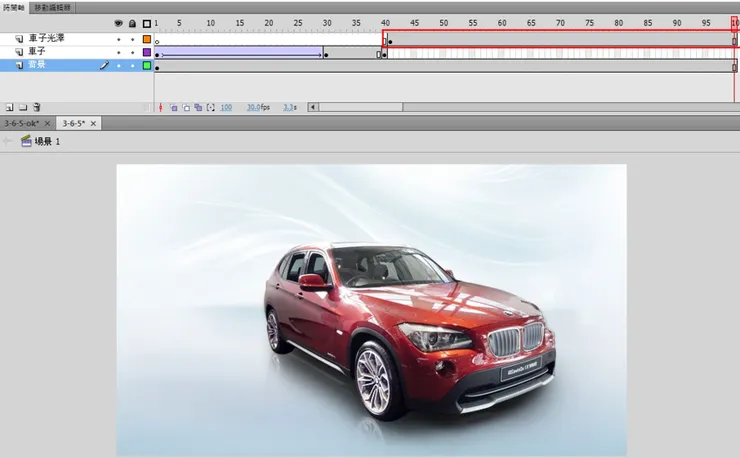Click the lock-all-layers padlock icon in header
The image size is (740, 458).
point(132,23)
